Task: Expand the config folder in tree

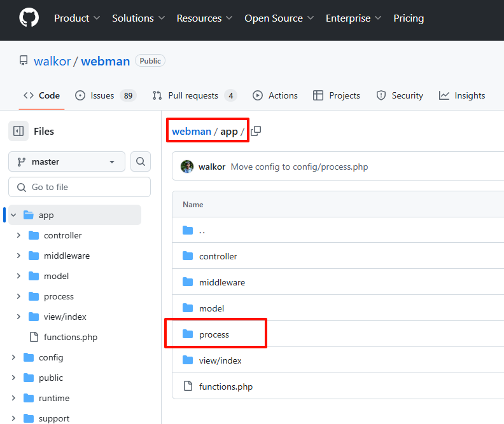Action: click(x=13, y=357)
